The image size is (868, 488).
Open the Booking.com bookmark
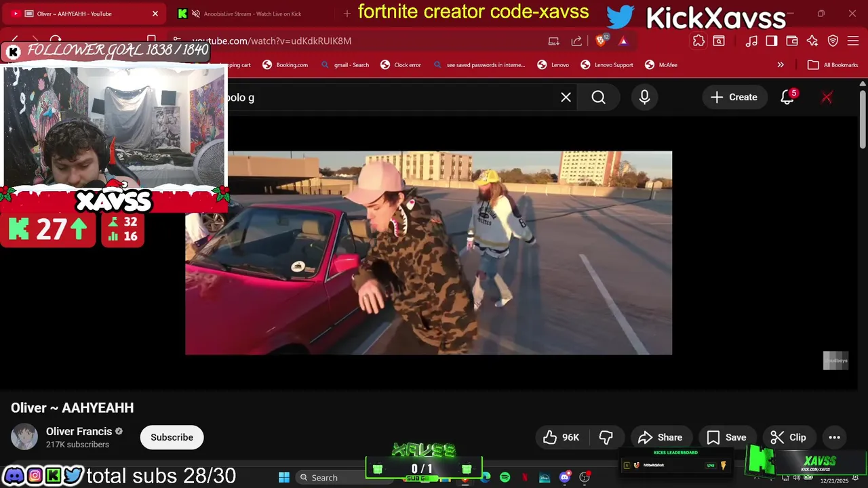[x=285, y=65]
